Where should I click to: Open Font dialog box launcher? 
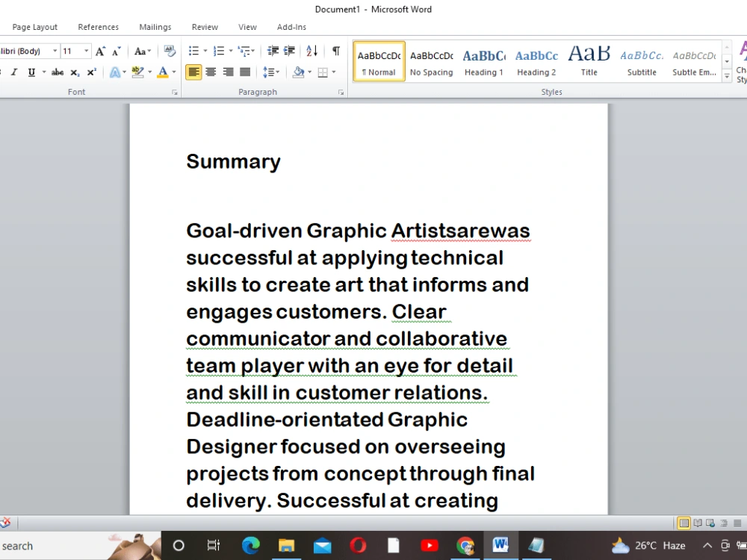click(175, 93)
